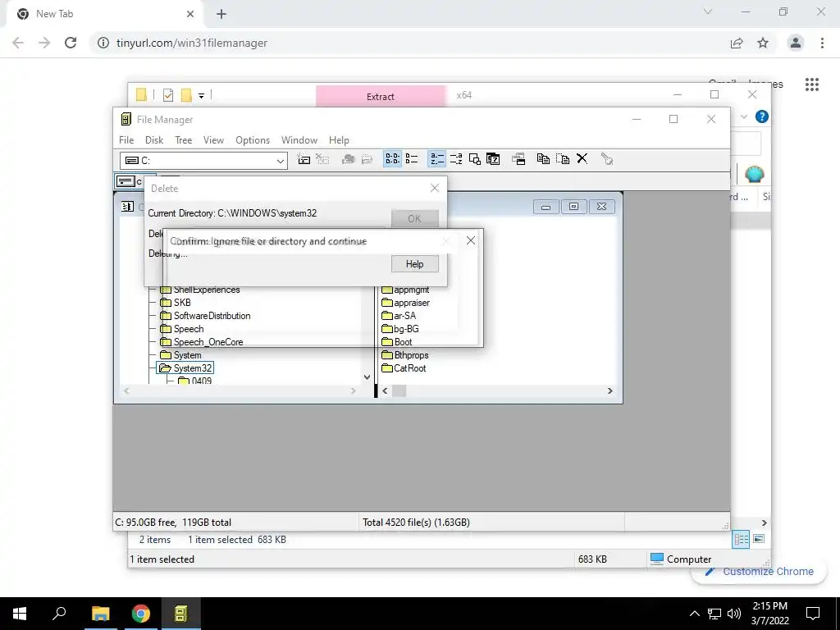Open the Explorer quick access toolbar dropdown
This screenshot has height=630, width=840.
click(202, 95)
